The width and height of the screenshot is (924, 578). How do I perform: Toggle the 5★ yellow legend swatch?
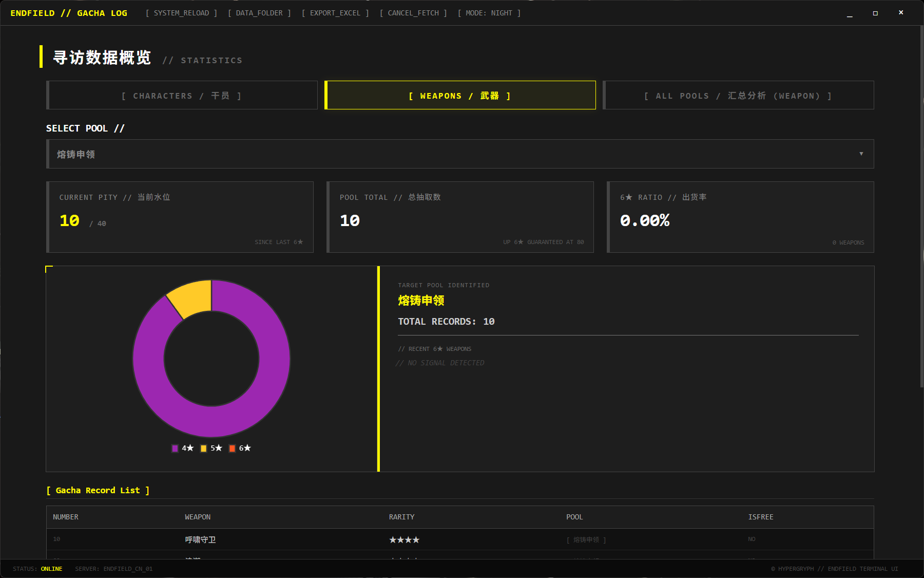pyautogui.click(x=204, y=449)
